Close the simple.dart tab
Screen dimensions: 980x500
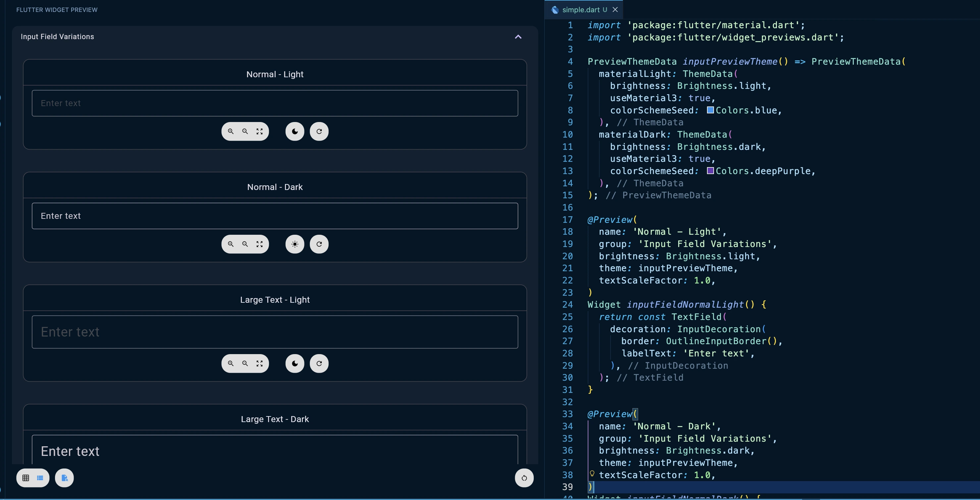tap(615, 10)
